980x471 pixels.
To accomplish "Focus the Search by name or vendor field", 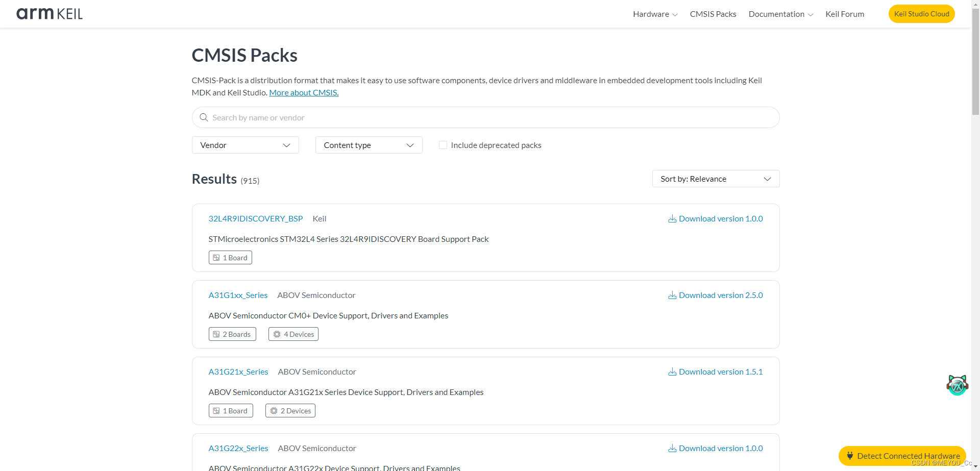I will coord(485,117).
